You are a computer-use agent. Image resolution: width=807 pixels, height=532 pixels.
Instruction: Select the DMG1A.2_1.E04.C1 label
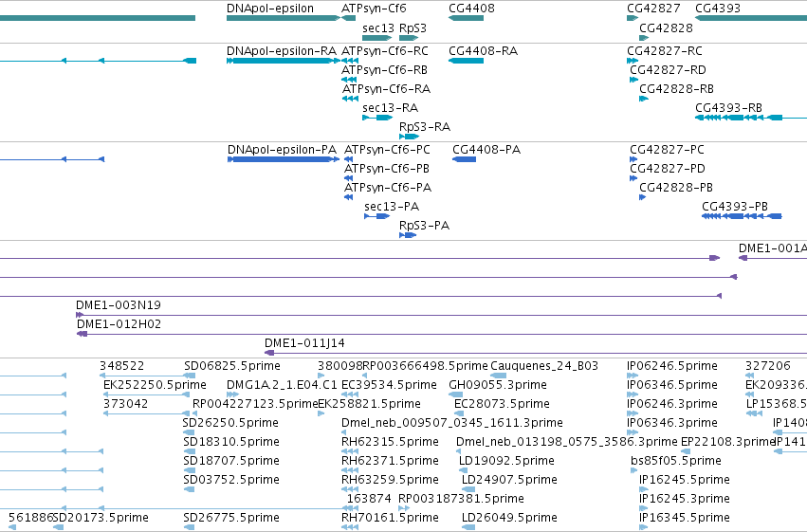[x=282, y=385]
